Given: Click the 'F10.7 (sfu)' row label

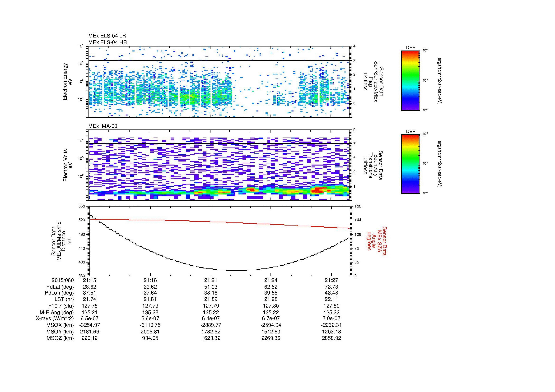Looking at the screenshot, I should (60, 306).
